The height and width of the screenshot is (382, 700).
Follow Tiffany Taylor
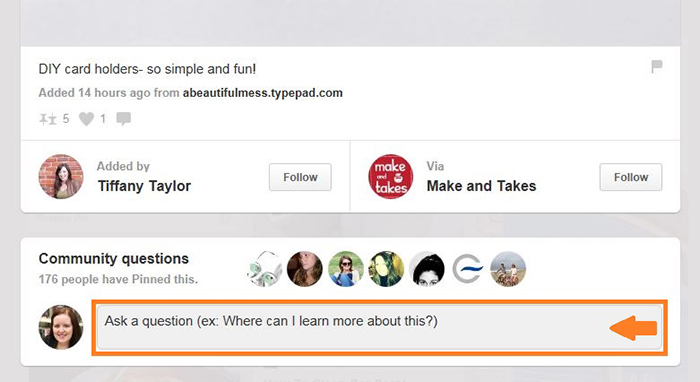(300, 177)
